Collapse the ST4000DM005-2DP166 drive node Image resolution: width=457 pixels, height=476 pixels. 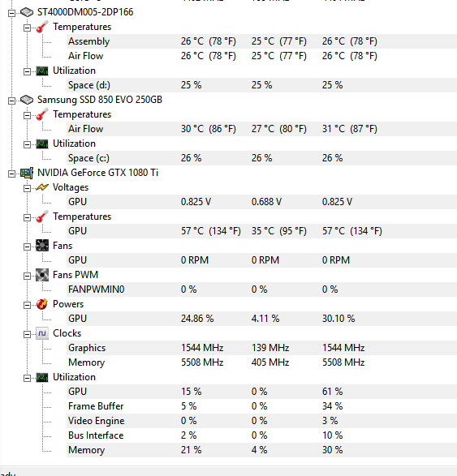11,13
